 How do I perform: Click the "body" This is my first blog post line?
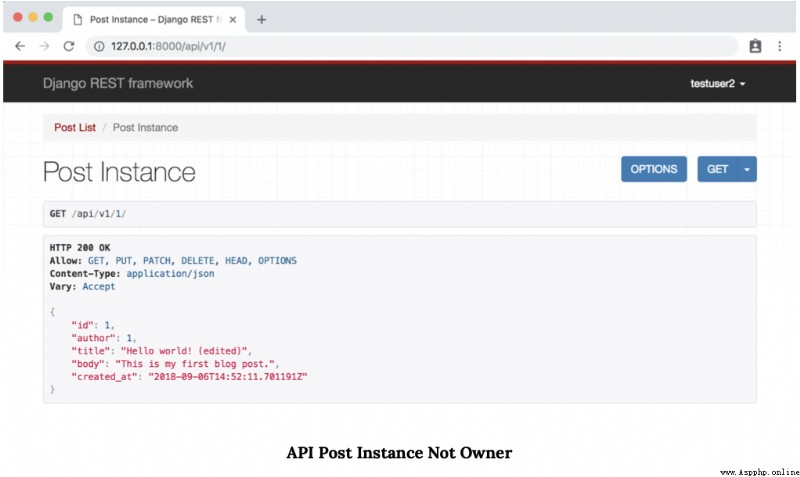[175, 364]
